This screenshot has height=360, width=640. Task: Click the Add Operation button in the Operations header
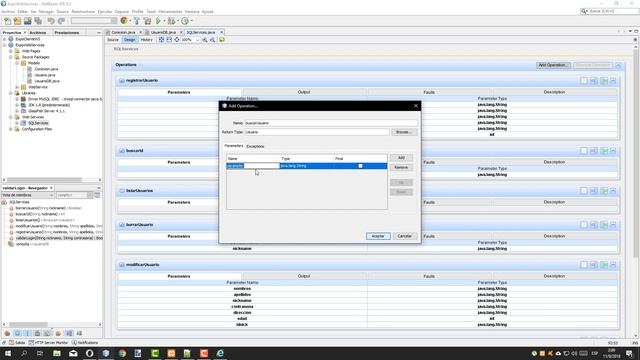click(x=553, y=65)
